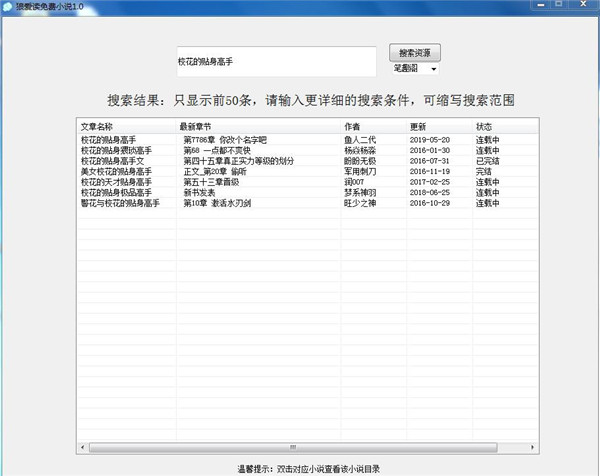Close the novel reader window
This screenshot has height=476, width=600.
tap(583, 5)
